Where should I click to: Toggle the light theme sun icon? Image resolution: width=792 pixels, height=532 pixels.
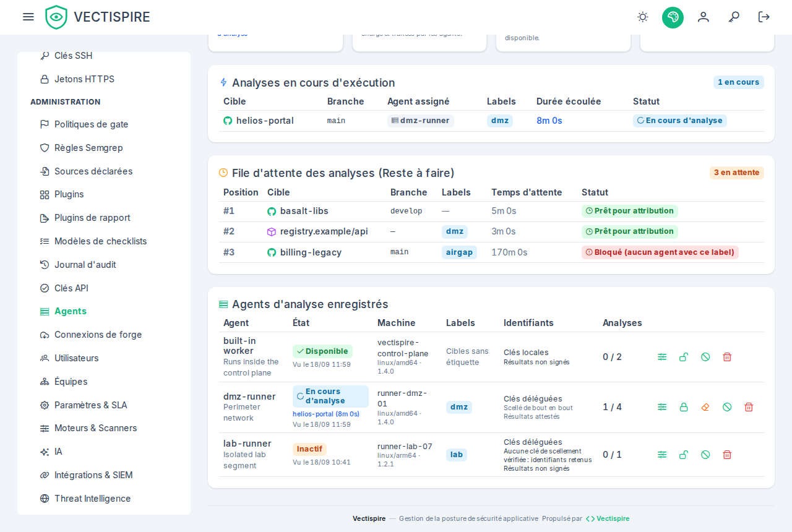[x=643, y=17]
